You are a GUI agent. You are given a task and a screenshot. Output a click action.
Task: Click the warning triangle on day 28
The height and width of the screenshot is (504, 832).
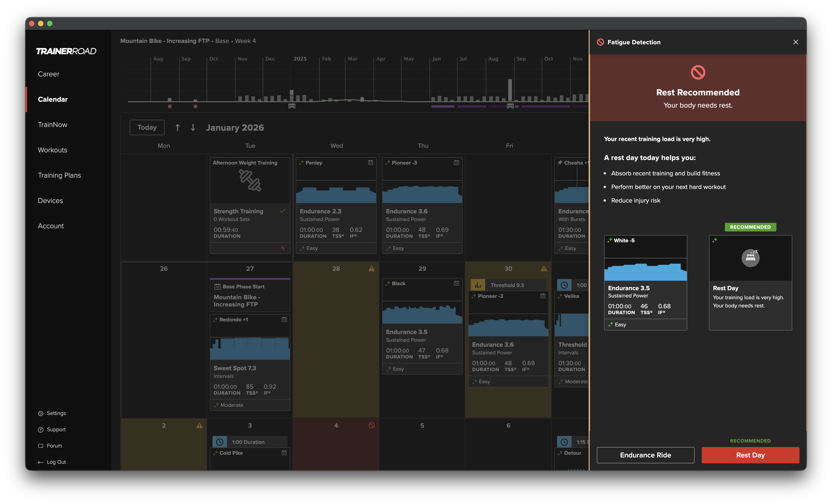pos(371,269)
